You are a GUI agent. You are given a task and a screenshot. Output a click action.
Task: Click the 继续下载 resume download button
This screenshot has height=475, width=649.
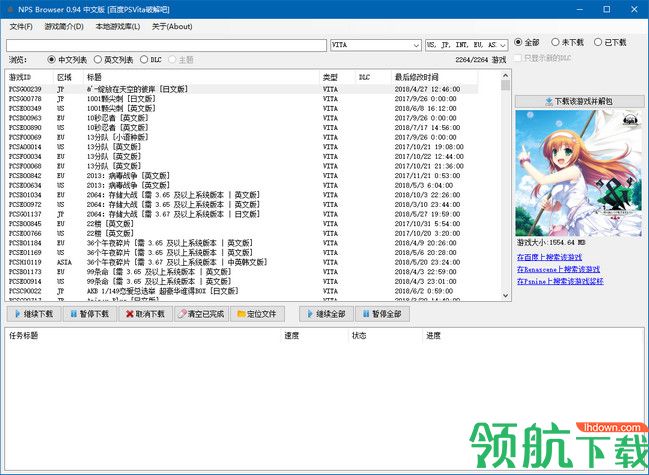pos(34,314)
